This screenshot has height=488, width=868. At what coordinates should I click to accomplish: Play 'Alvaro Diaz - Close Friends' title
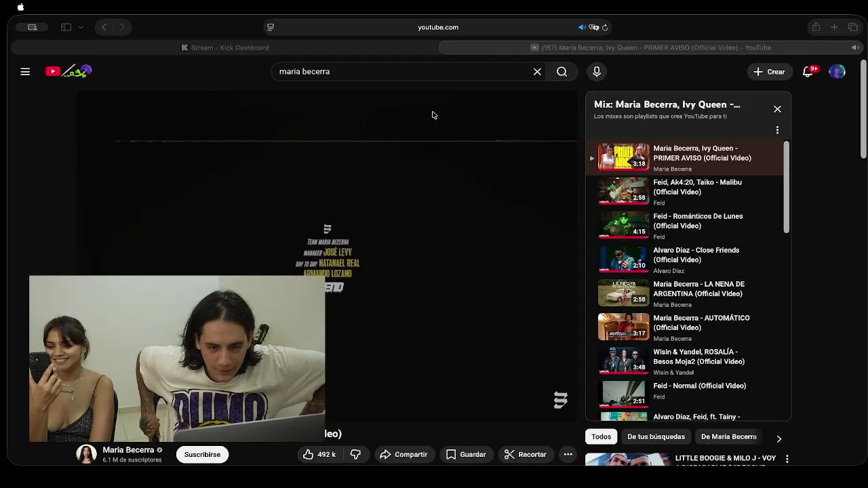(x=696, y=255)
